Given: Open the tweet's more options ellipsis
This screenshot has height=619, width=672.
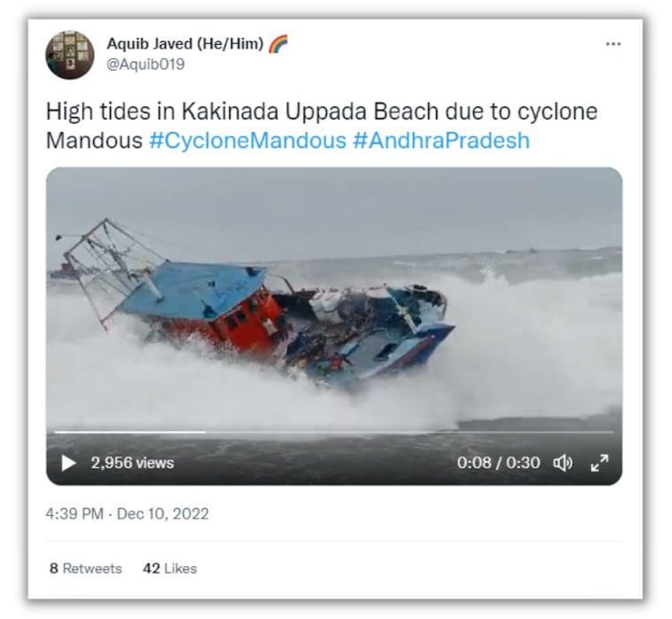Looking at the screenshot, I should pyautogui.click(x=613, y=44).
